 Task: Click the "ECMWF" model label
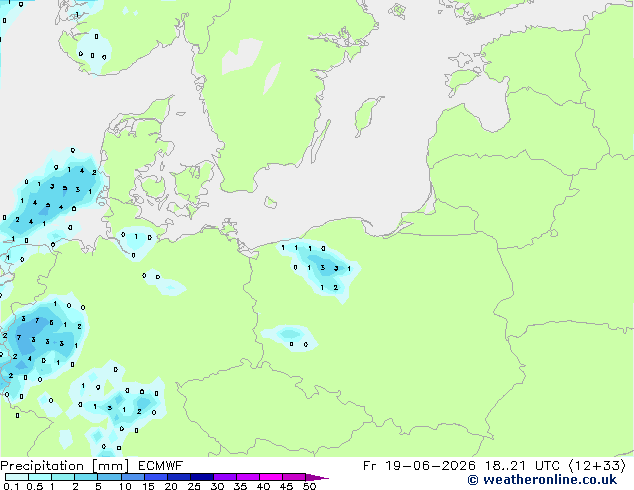tap(161, 466)
